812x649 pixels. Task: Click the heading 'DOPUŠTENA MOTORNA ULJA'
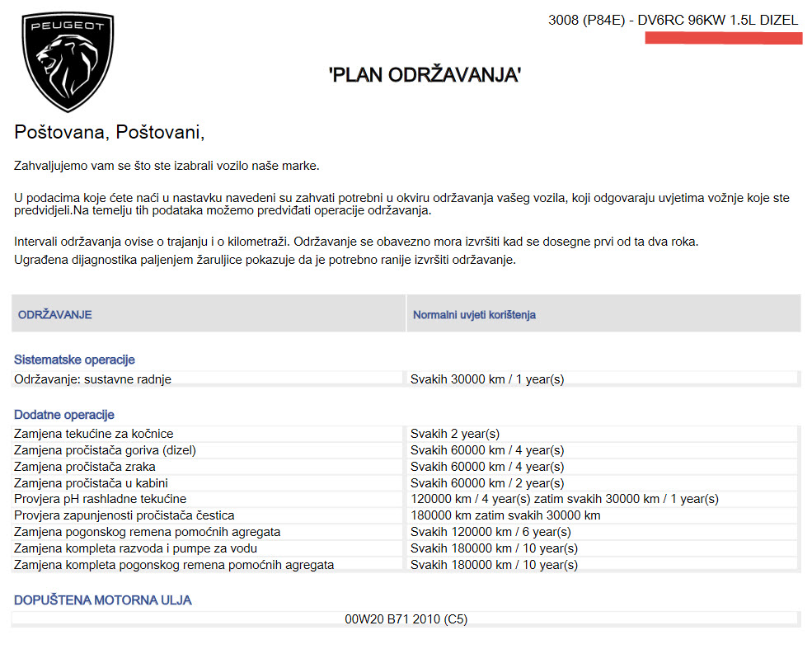[x=102, y=600]
